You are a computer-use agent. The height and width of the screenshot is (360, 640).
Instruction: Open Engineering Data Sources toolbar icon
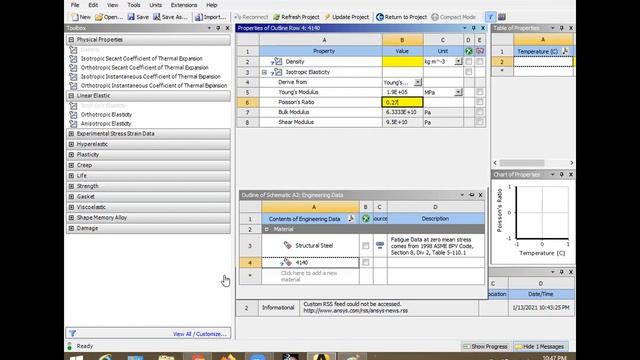click(x=502, y=17)
